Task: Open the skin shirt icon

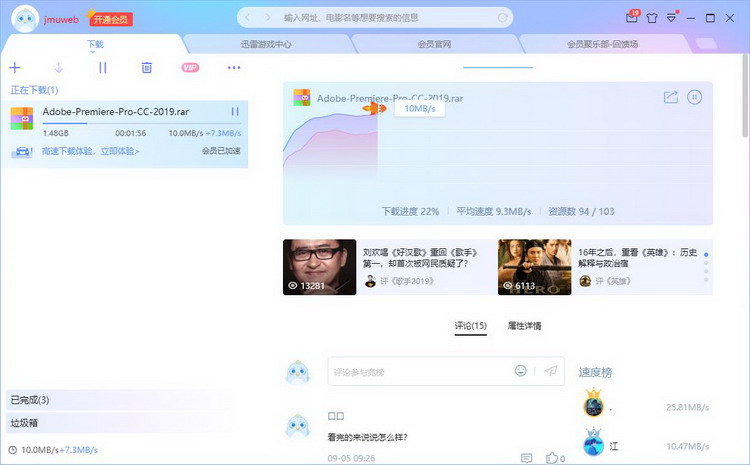Action: point(651,18)
